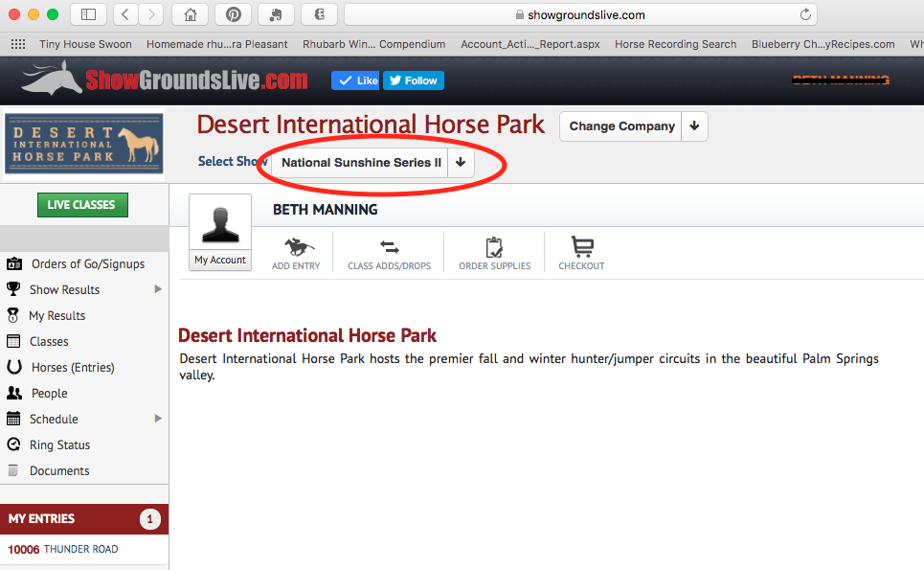Click the BETH MANNING name heading
This screenshot has width=924, height=570.
coord(326,209)
